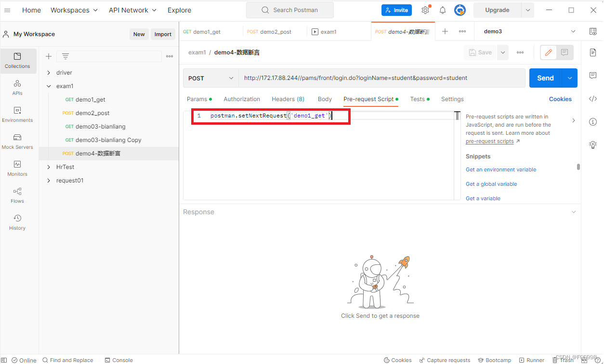Open Send button dropdown arrow
The height and width of the screenshot is (364, 604).
point(570,78)
